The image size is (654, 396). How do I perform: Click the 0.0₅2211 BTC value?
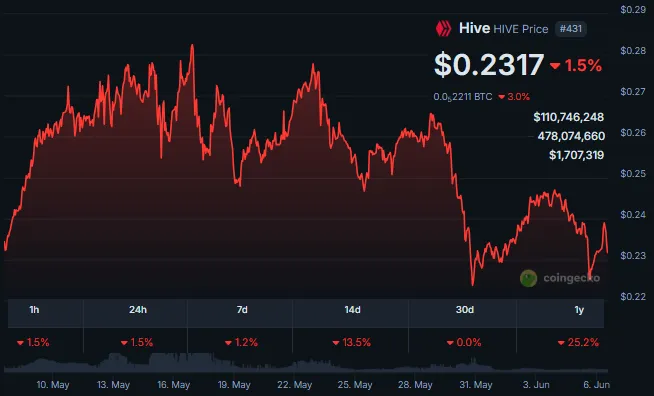pyautogui.click(x=463, y=97)
